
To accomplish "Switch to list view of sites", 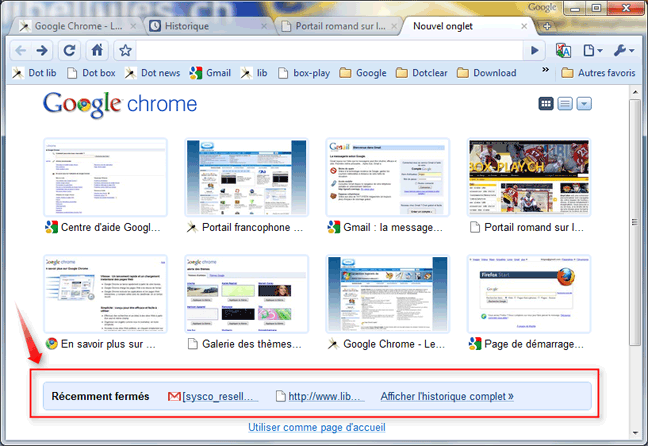I will pos(565,104).
